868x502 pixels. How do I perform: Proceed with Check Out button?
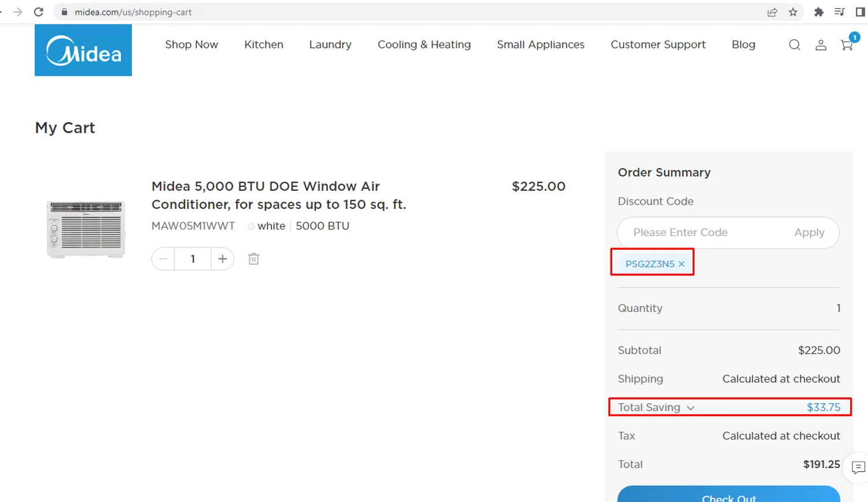point(729,494)
